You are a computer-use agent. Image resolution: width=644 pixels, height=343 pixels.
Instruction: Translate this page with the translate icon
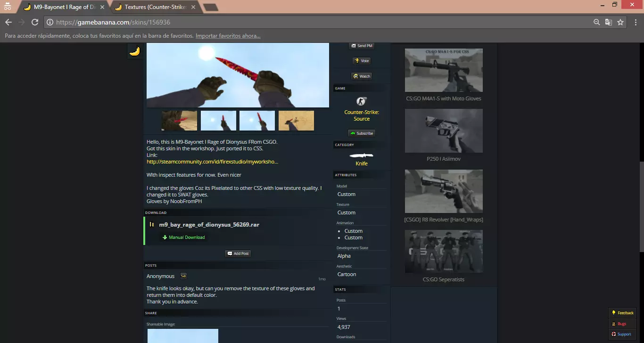tap(609, 22)
